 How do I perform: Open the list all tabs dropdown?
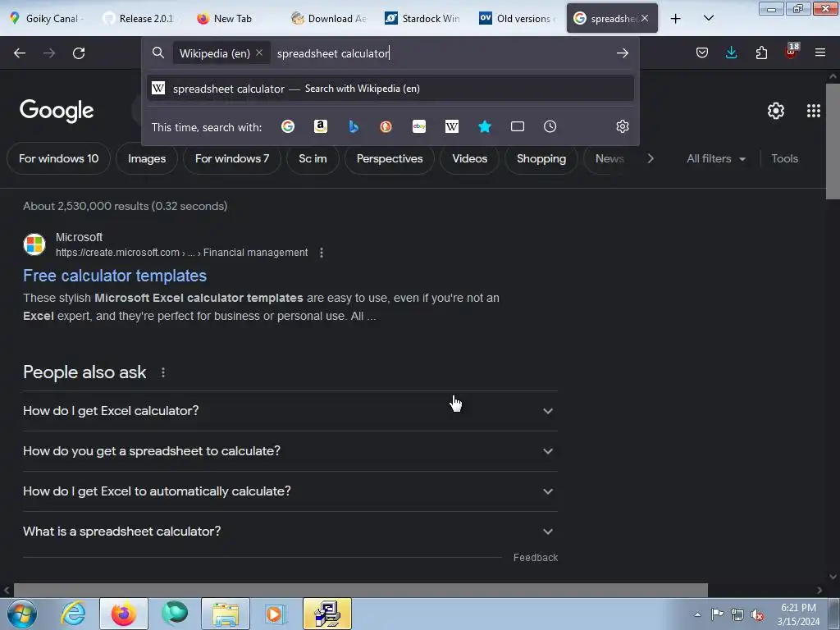[x=708, y=18]
